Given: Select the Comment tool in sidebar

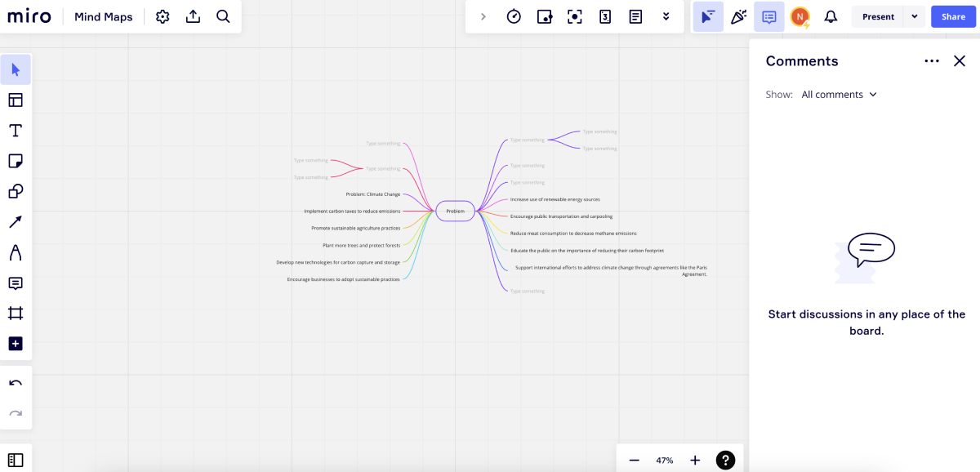Looking at the screenshot, I should pos(16,283).
